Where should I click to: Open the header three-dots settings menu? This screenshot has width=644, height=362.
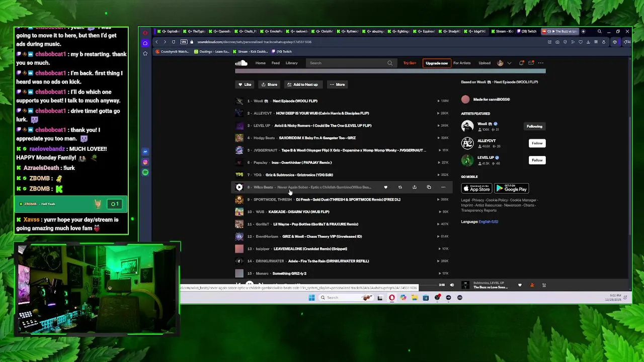(541, 63)
